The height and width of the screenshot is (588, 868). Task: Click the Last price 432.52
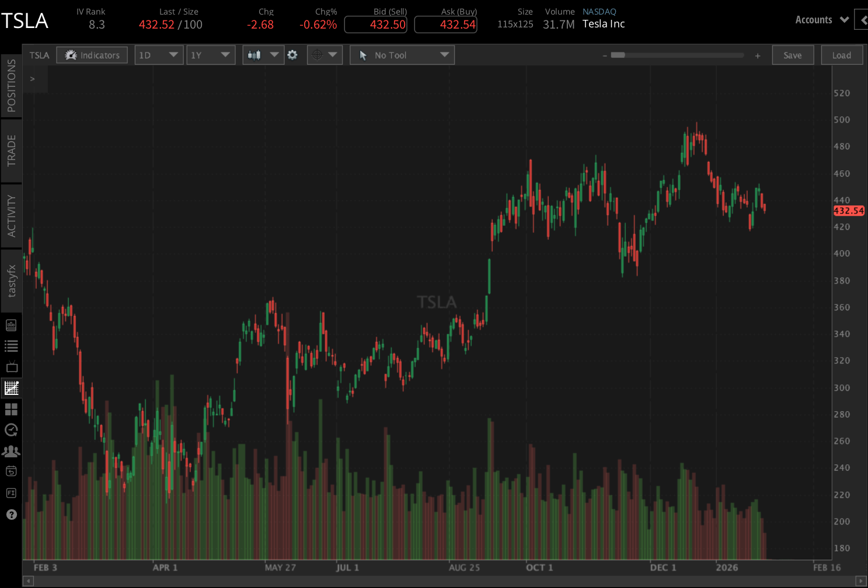tap(156, 24)
